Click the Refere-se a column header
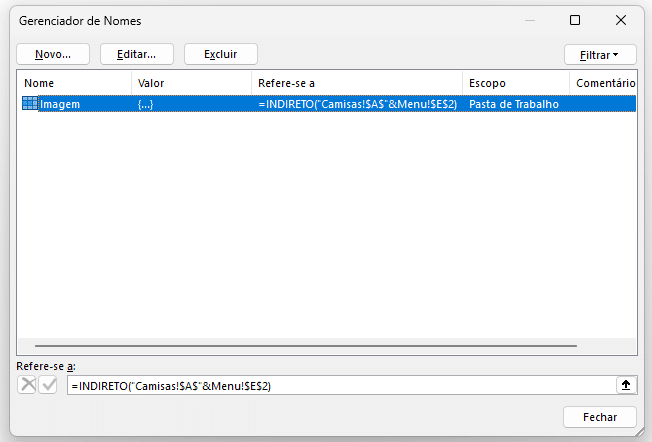Screen dimensions: 652x442 [x=286, y=83]
